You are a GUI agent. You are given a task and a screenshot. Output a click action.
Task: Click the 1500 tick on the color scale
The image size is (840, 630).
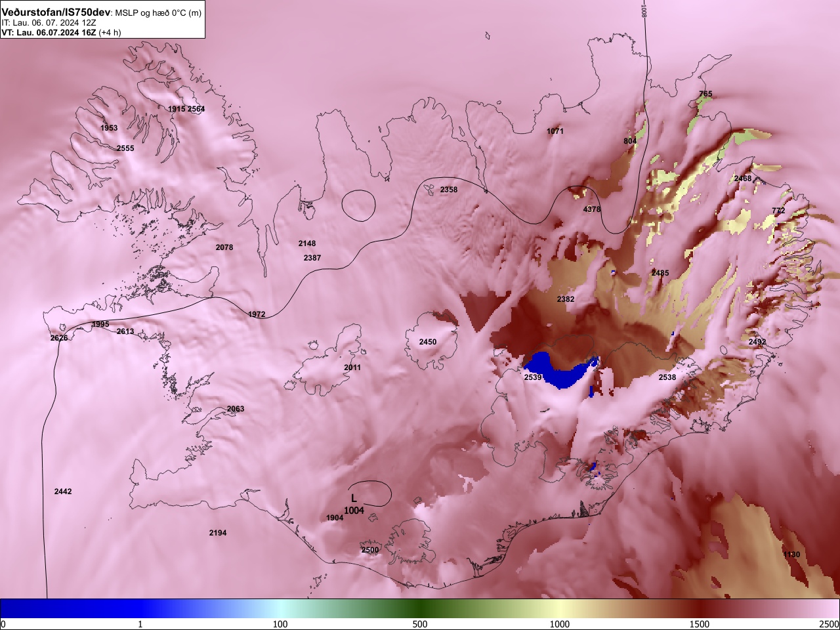tap(700, 624)
